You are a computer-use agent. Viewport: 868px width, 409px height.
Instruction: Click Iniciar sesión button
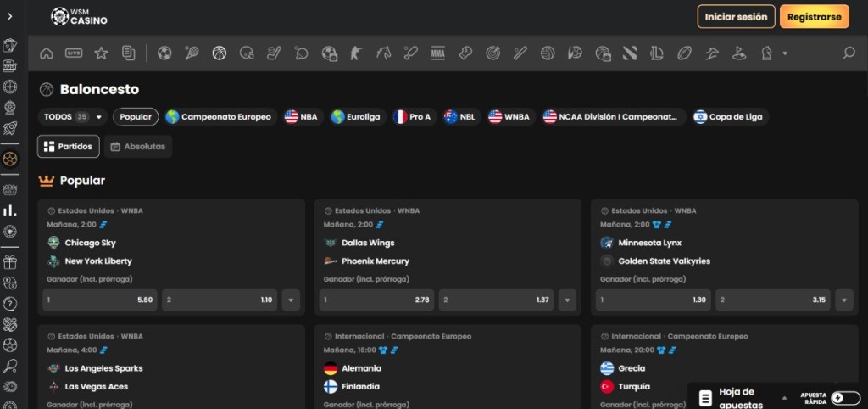[x=736, y=17]
